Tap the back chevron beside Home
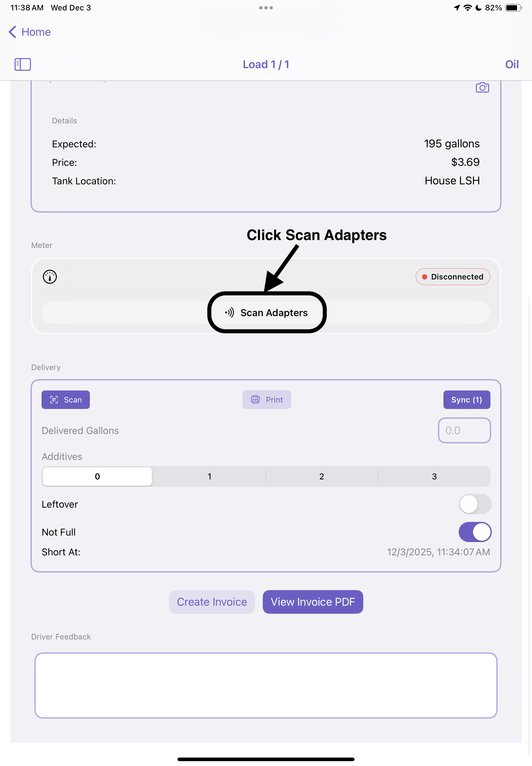This screenshot has width=532, height=766. [12, 32]
